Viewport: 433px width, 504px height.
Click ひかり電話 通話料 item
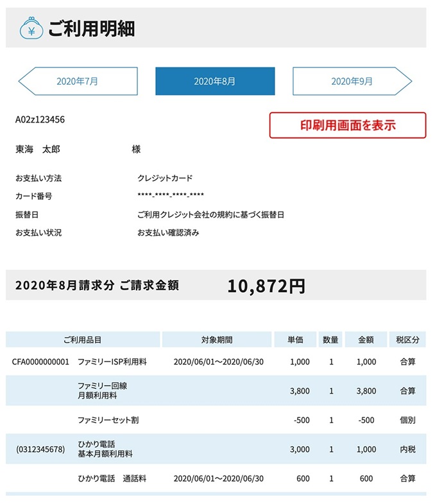112,478
